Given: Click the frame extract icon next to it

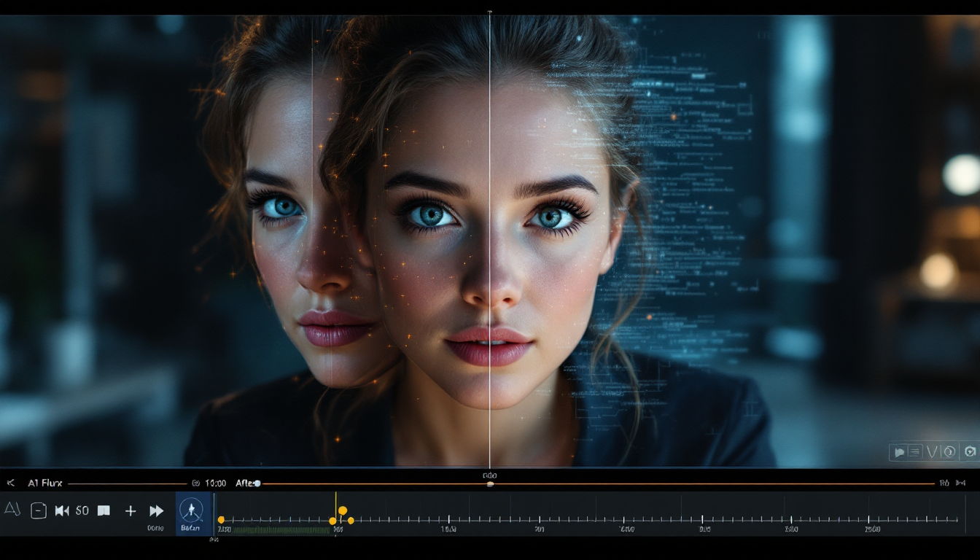Looking at the screenshot, I should [38, 509].
